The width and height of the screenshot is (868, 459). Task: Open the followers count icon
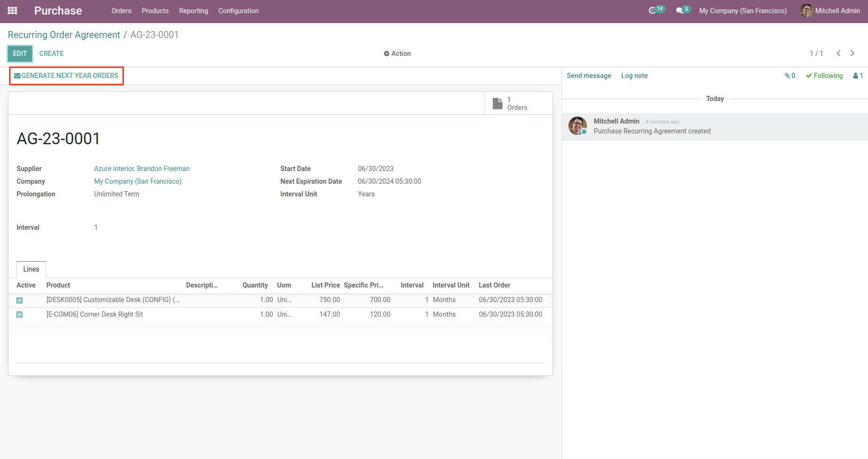pyautogui.click(x=858, y=76)
